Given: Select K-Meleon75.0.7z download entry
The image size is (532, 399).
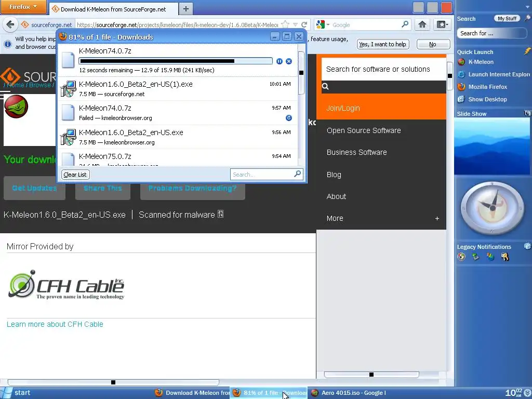Looking at the screenshot, I should (x=178, y=158).
